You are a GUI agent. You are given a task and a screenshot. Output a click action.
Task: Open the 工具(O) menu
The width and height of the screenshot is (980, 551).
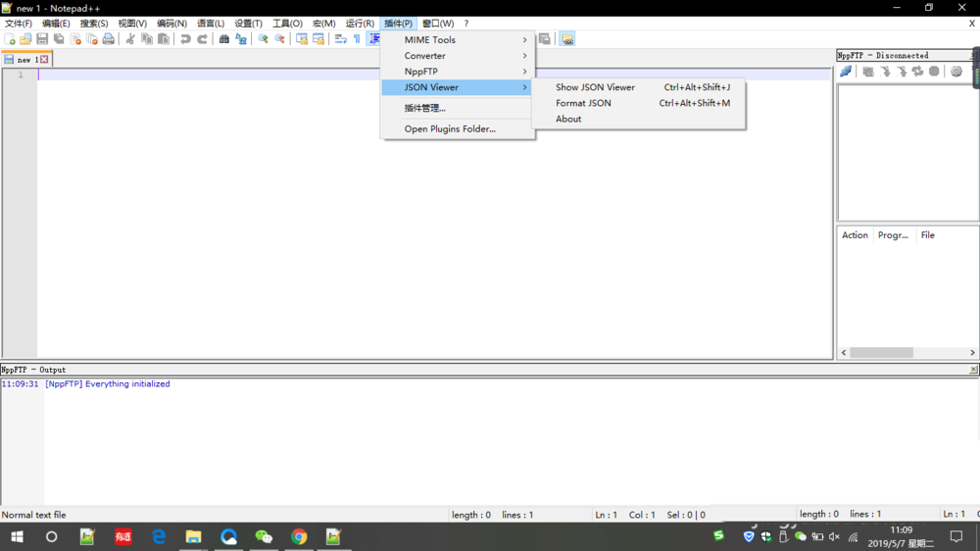pyautogui.click(x=287, y=24)
